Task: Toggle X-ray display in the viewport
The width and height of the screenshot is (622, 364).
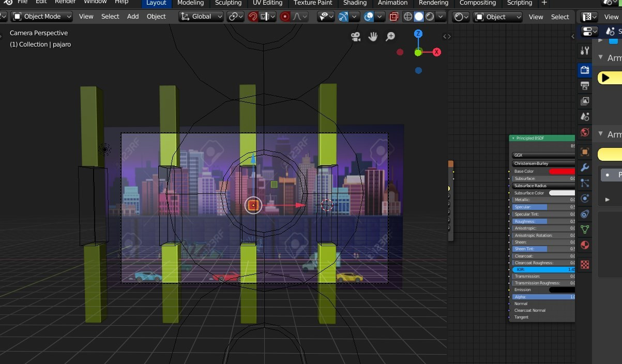Action: pos(394,17)
